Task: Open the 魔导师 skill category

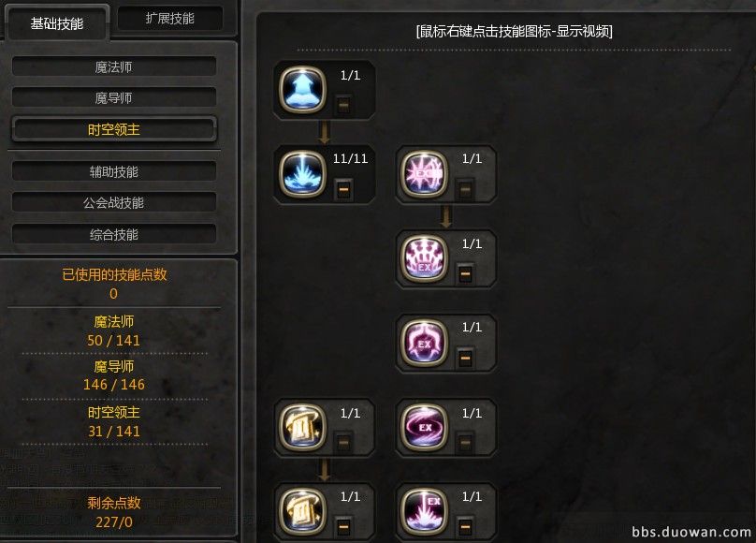Action: (114, 97)
